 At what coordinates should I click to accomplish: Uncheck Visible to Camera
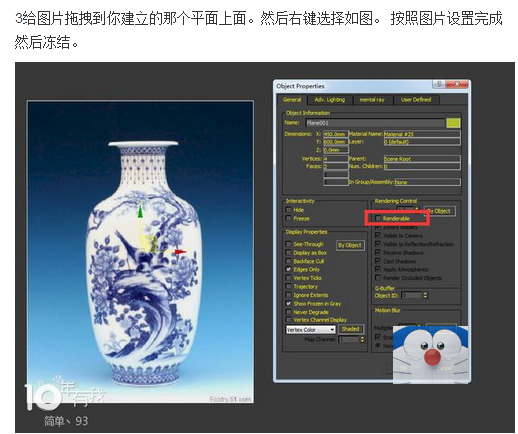378,235
